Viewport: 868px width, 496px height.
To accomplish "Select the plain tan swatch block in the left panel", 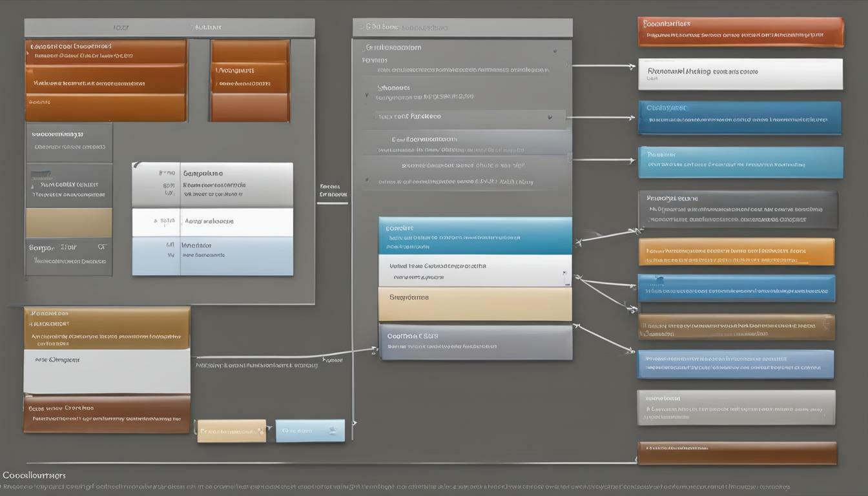I will 68,223.
